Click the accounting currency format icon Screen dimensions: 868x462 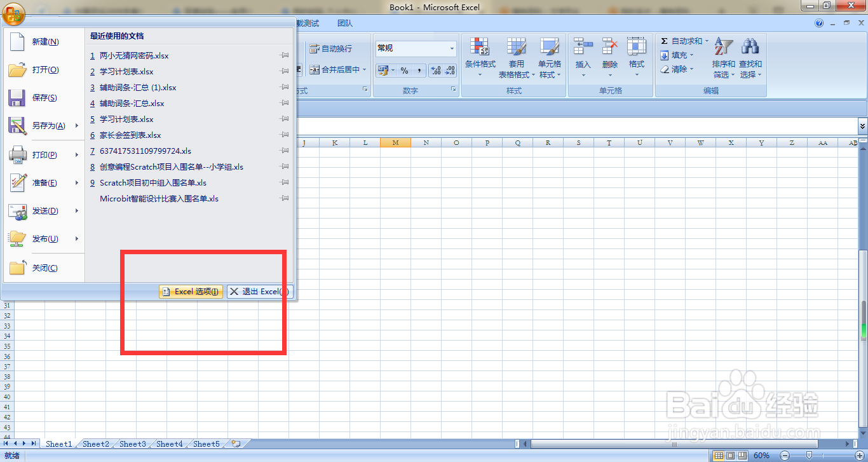[x=383, y=71]
